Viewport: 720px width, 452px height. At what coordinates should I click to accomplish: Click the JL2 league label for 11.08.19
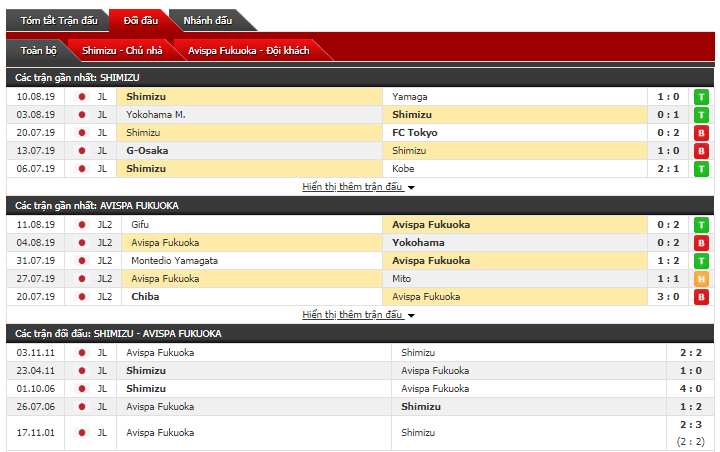click(x=105, y=225)
